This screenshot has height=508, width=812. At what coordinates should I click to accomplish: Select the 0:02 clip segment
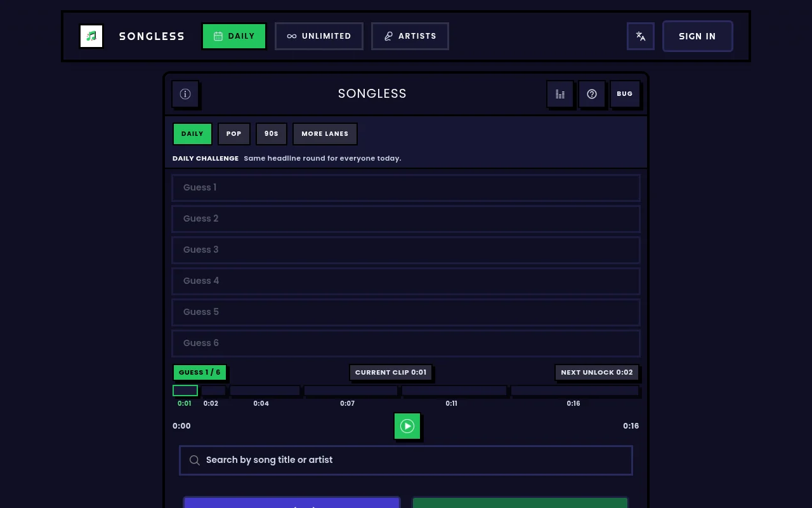click(214, 391)
